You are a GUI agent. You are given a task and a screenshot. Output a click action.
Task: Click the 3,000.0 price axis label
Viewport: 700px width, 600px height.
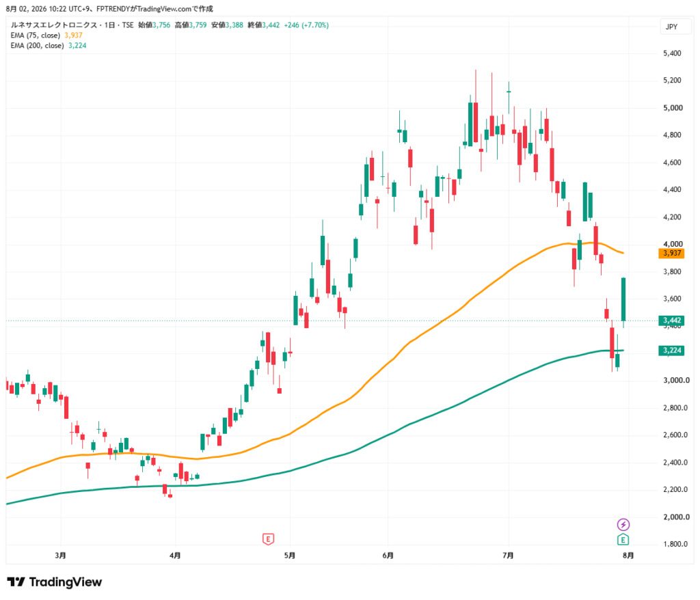(676, 381)
